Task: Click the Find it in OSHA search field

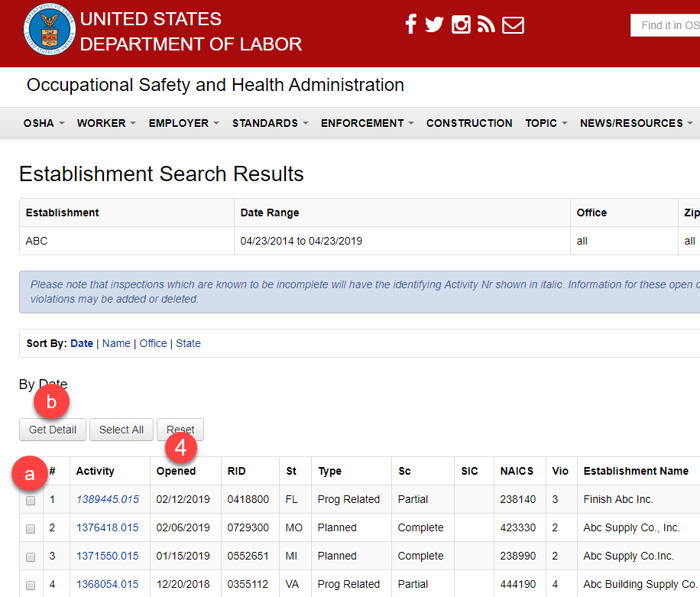Action: tap(668, 24)
